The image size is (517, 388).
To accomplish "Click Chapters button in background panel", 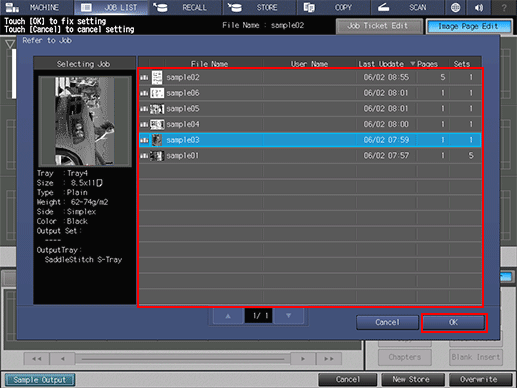I will (x=405, y=357).
